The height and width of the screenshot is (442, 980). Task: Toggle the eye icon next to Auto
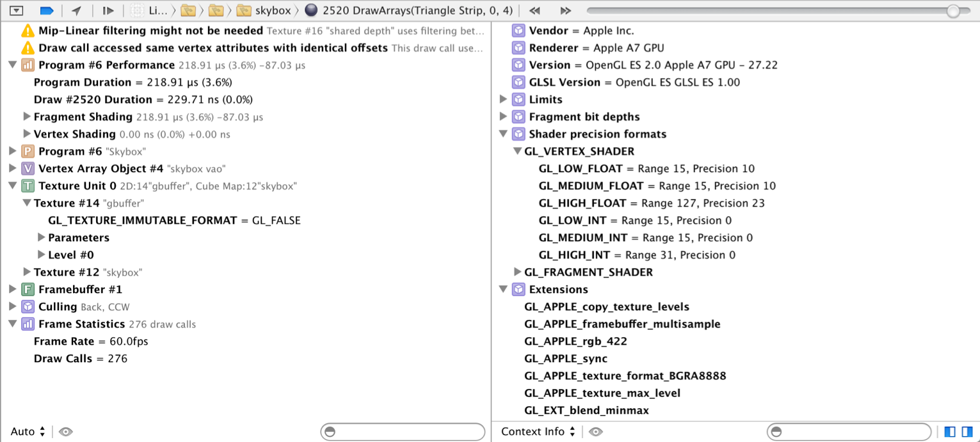pyautogui.click(x=65, y=432)
